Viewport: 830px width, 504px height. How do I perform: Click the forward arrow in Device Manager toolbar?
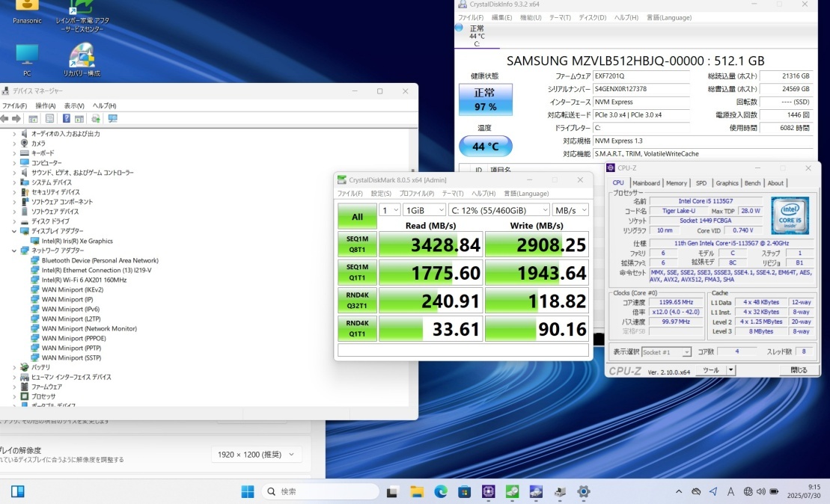[x=16, y=119]
